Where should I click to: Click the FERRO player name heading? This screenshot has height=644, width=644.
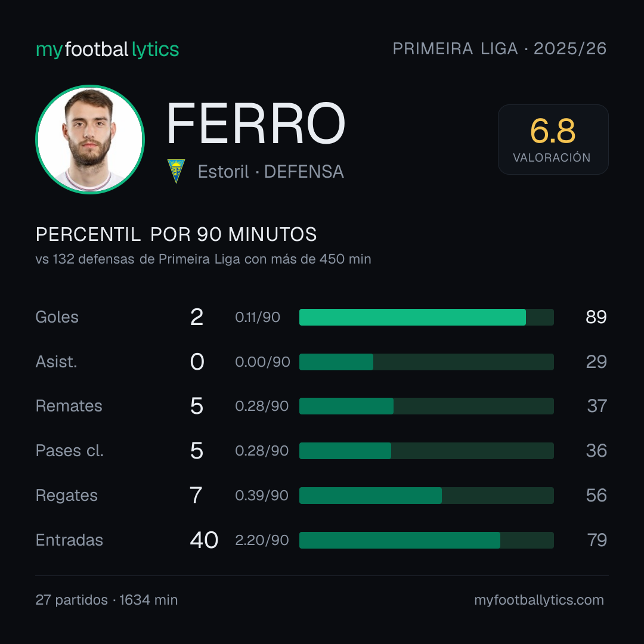click(x=255, y=123)
